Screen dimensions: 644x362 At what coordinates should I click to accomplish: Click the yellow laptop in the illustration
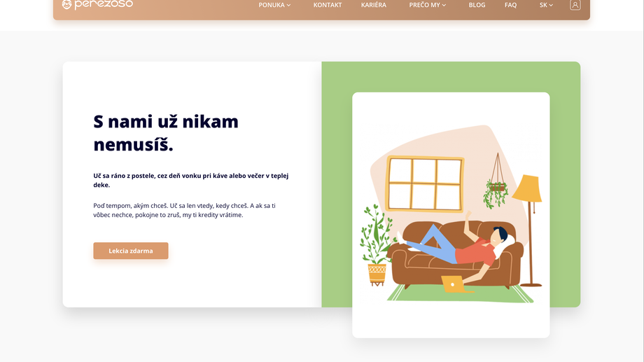pos(454,284)
